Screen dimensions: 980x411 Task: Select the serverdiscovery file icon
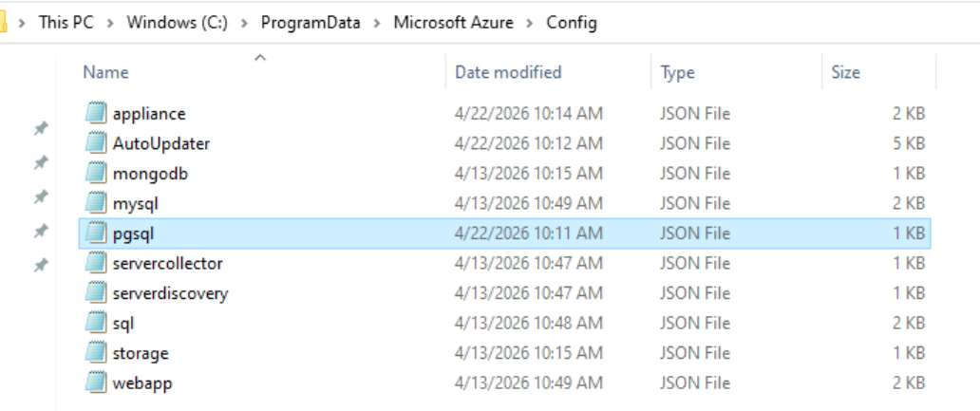click(96, 293)
